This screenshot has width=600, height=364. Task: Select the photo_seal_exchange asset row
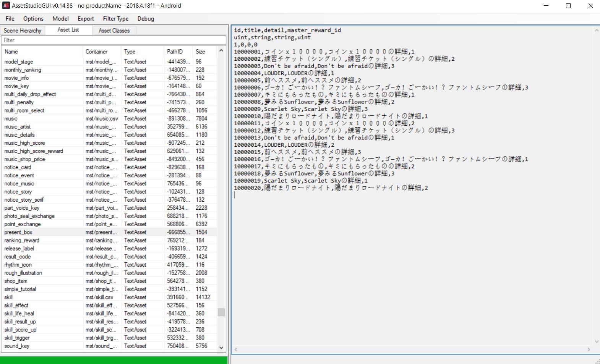click(110, 216)
